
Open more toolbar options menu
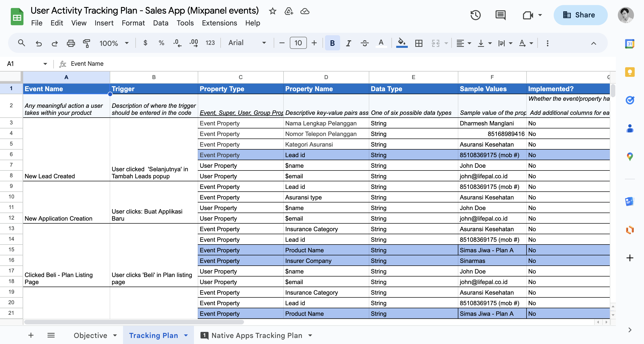(x=547, y=43)
